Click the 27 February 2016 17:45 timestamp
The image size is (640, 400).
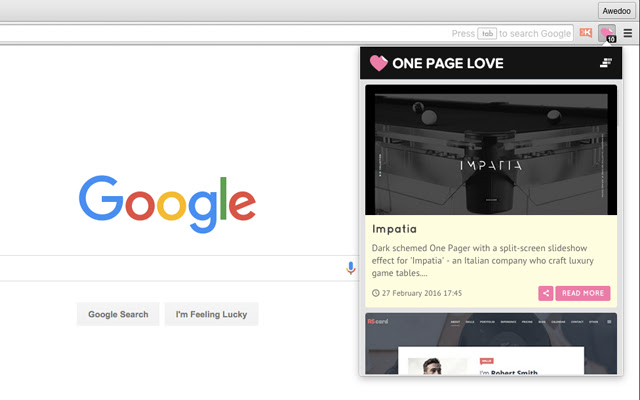coord(422,293)
